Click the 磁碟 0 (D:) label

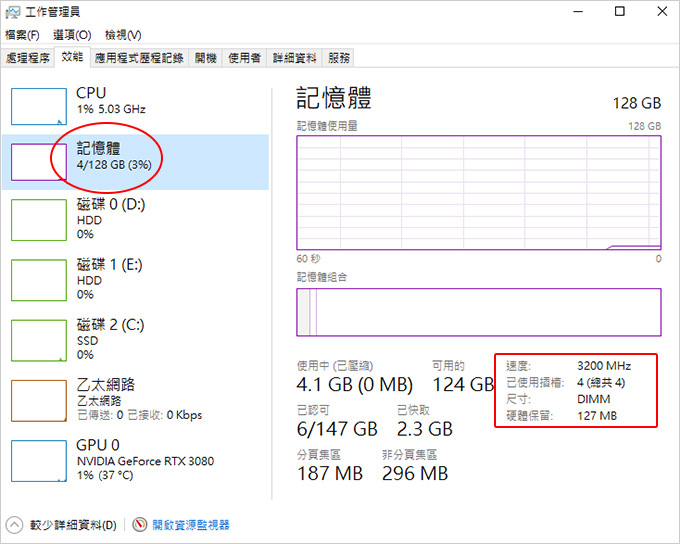click(x=111, y=204)
